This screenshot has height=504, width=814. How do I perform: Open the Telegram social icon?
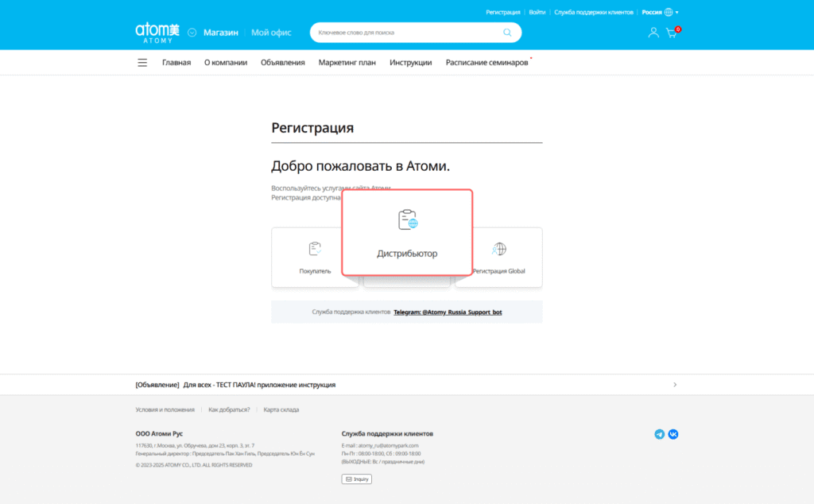coord(659,434)
